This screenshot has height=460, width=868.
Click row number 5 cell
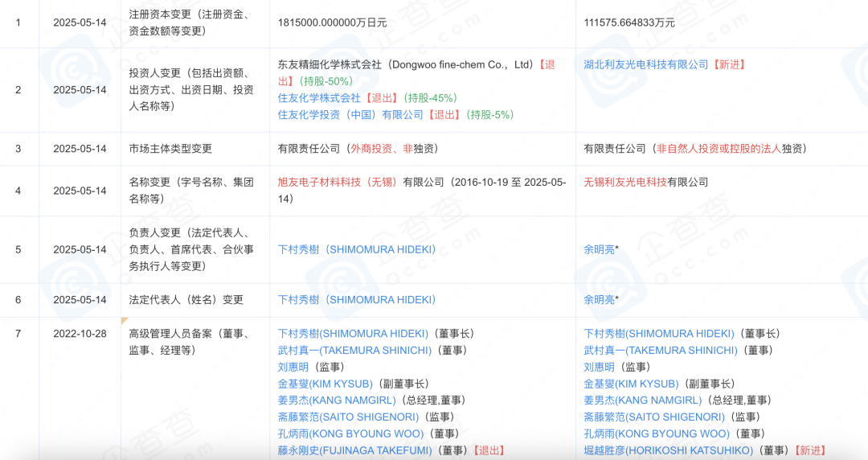coord(18,250)
